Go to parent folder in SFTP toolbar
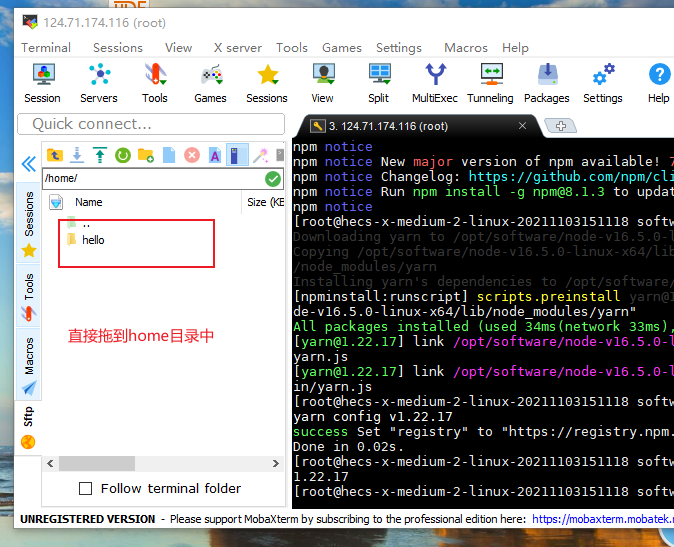Image resolution: width=674 pixels, height=547 pixels. click(55, 155)
